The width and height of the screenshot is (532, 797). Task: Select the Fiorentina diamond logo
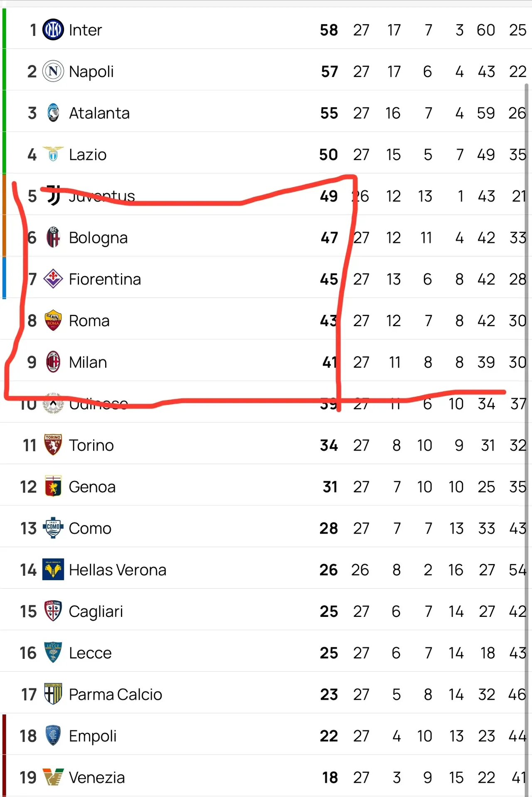pos(53,279)
